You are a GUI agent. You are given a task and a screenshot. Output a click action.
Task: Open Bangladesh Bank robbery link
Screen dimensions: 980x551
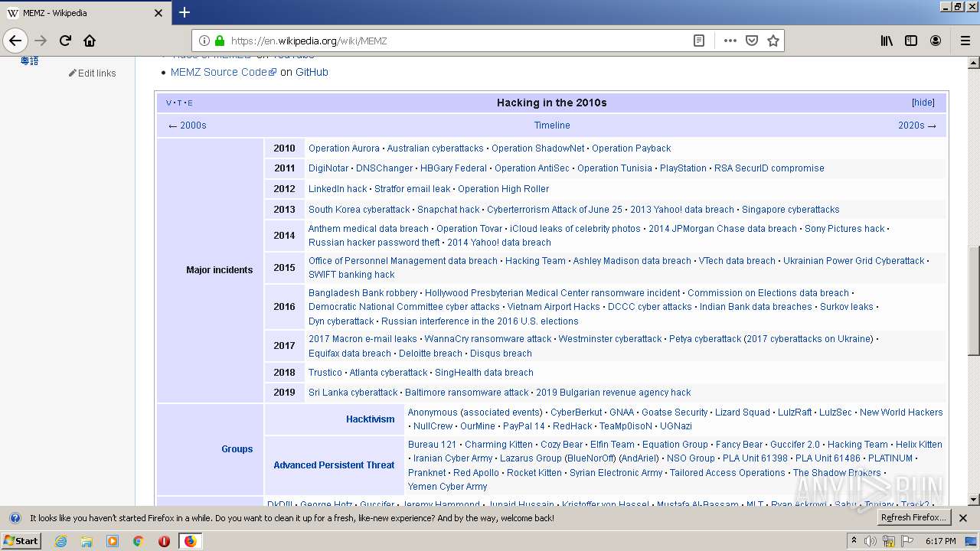(x=363, y=293)
